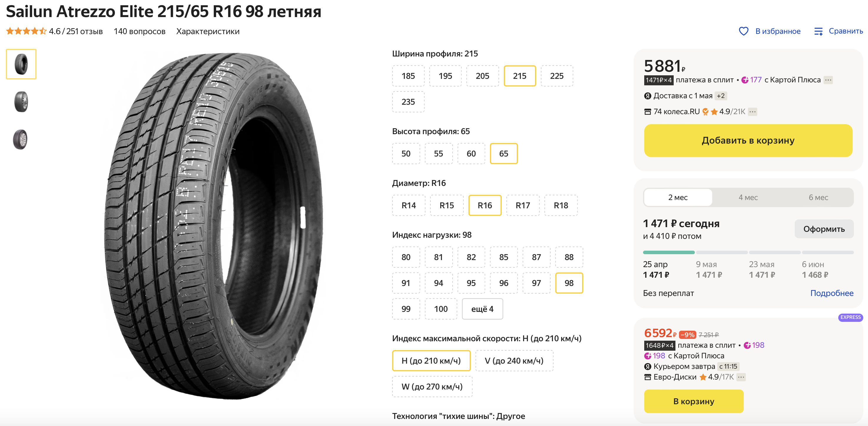
Task: Click the verified seller badge icon
Action: [705, 112]
